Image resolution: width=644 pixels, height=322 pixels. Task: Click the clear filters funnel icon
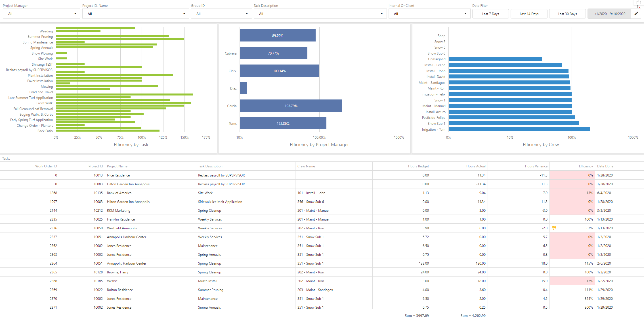(639, 7)
